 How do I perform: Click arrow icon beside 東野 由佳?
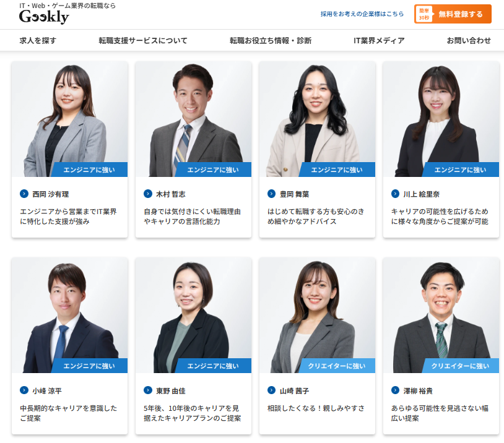click(148, 390)
